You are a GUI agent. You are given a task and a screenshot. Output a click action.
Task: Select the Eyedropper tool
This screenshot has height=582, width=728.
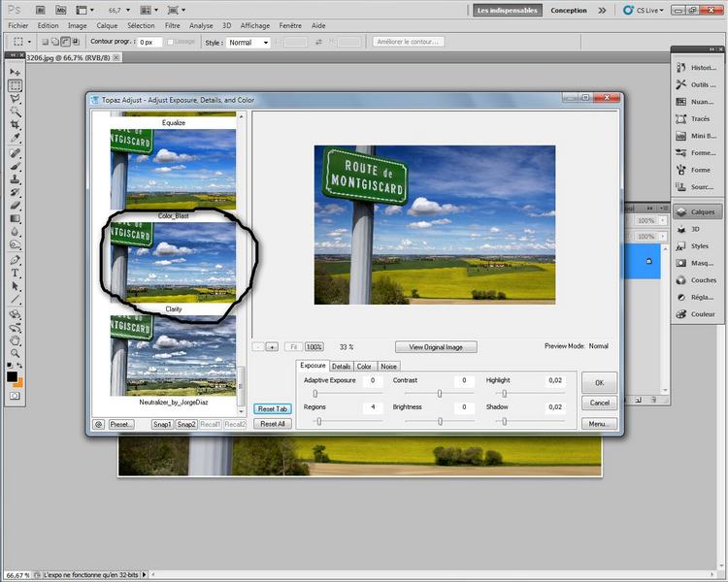click(15, 138)
